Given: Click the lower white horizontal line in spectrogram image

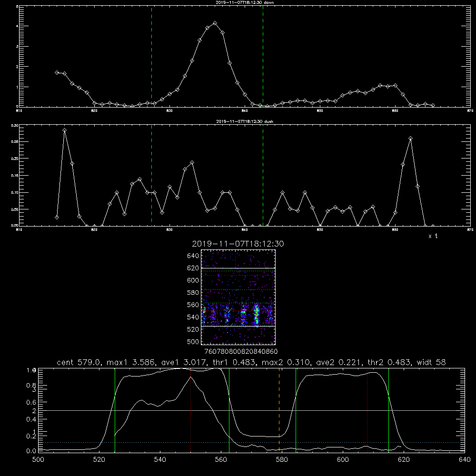Looking at the screenshot, I should tap(238, 326).
